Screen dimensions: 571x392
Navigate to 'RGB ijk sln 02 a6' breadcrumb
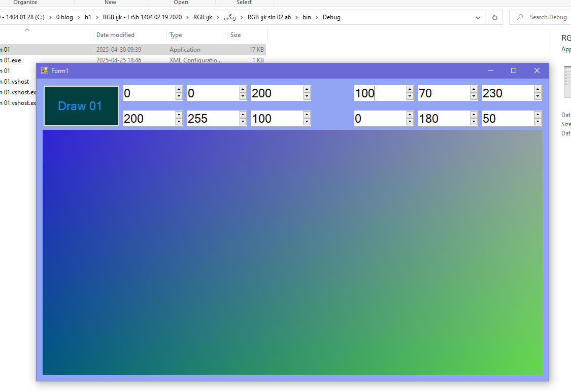pyautogui.click(x=269, y=17)
